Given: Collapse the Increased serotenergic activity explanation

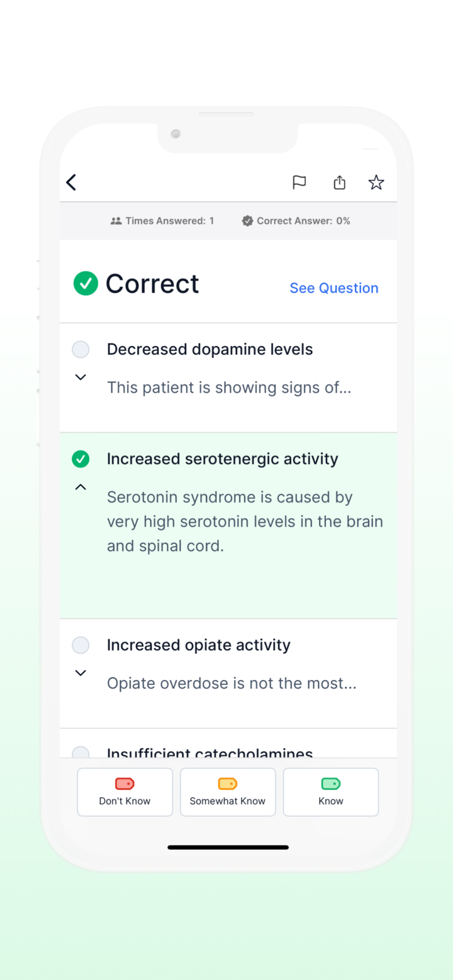Looking at the screenshot, I should (81, 486).
